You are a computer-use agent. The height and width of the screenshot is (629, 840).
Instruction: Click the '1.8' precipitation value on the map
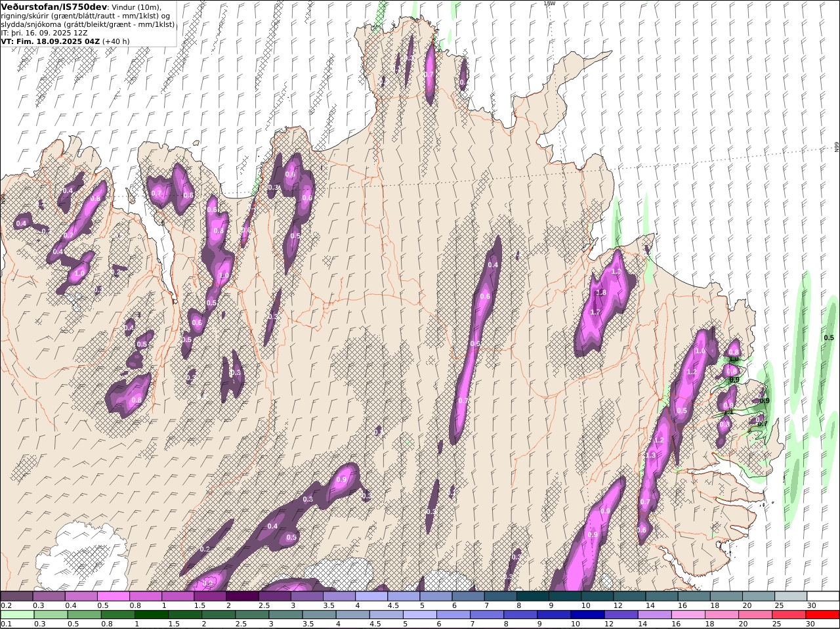click(600, 292)
